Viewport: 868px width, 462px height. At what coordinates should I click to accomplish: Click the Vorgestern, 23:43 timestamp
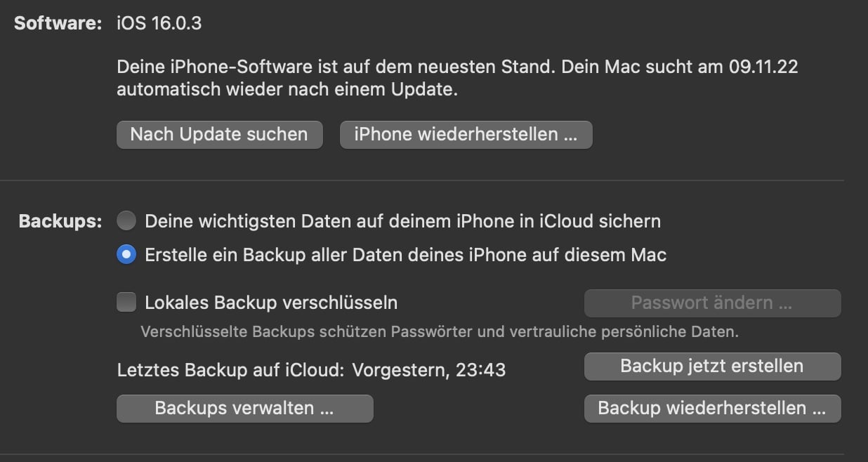point(428,369)
